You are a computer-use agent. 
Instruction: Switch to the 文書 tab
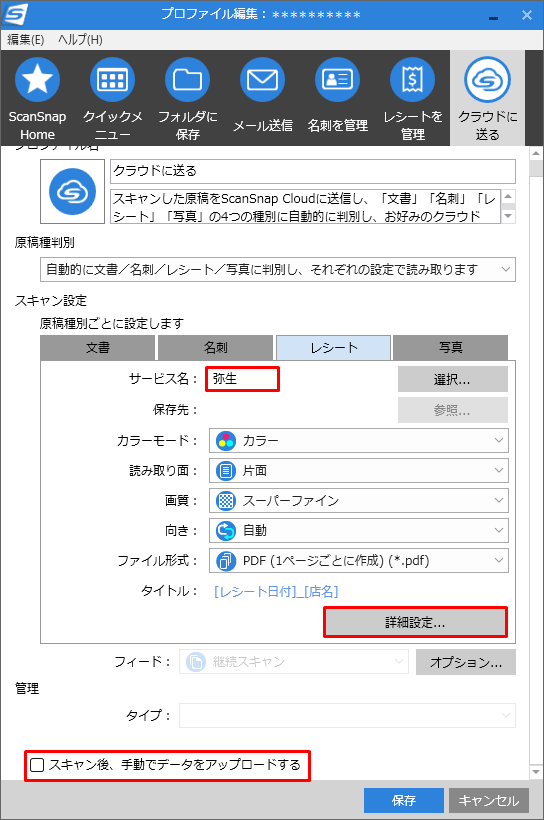coord(98,348)
